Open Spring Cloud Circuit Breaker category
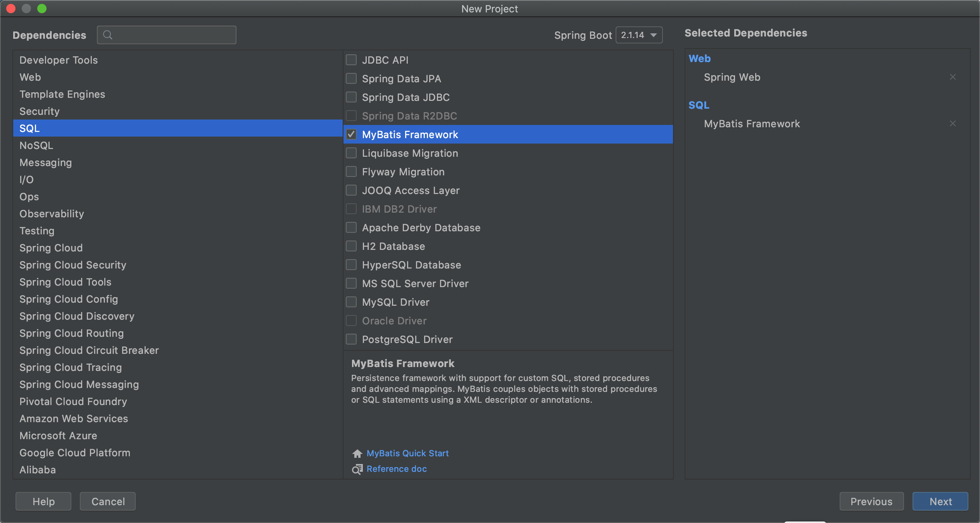 coord(178,350)
